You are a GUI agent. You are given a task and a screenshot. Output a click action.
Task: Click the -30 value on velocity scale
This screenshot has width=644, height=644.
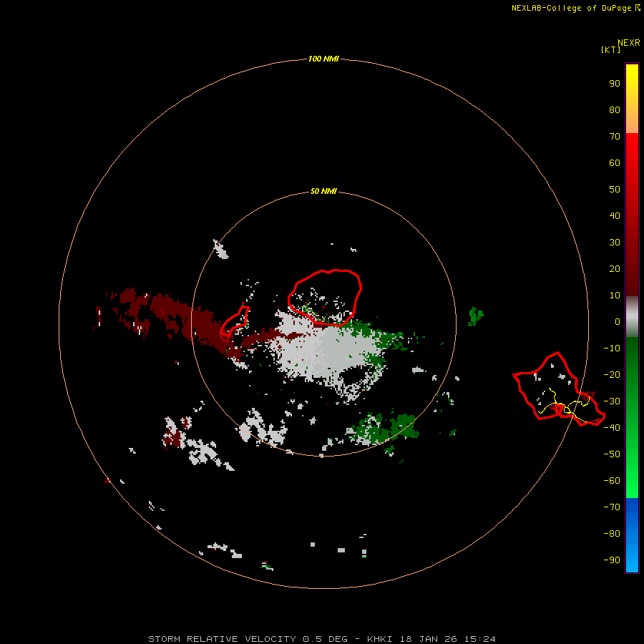point(612,401)
